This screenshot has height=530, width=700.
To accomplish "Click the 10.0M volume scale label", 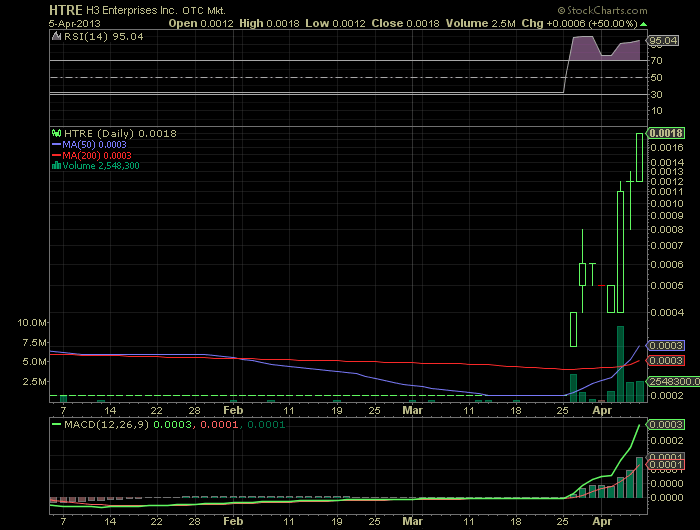I will [32, 322].
